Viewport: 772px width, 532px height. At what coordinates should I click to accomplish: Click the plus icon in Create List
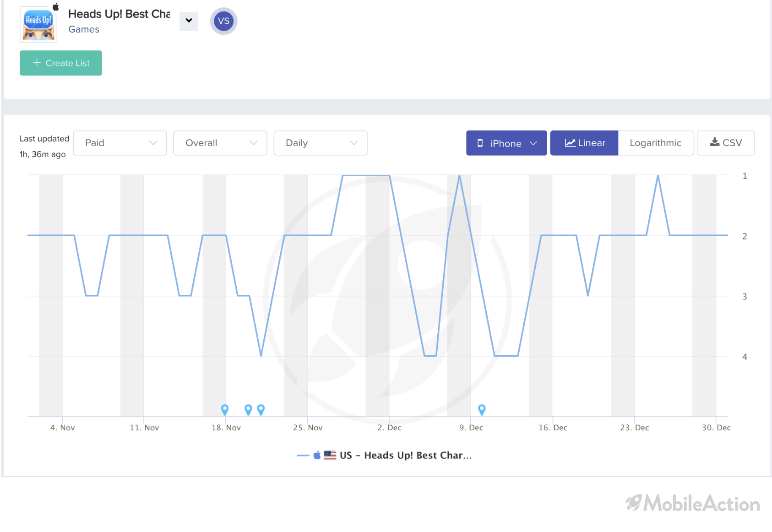click(37, 63)
